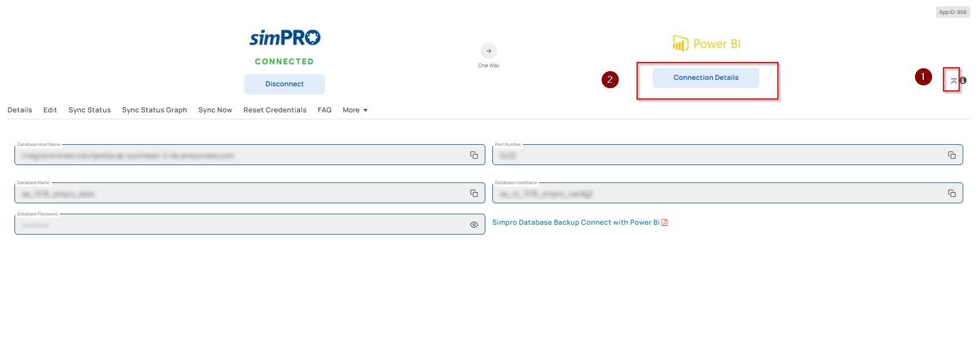Copy the Database Name value

[x=474, y=193]
